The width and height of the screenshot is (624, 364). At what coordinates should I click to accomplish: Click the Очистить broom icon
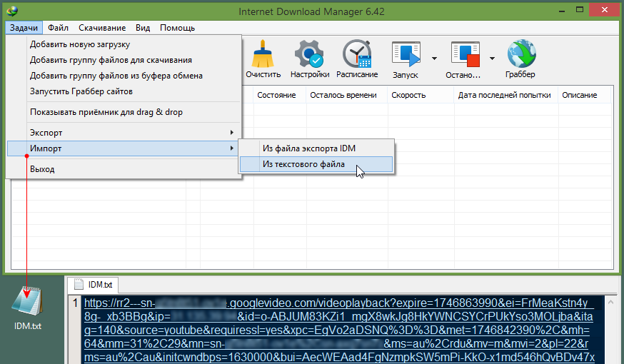[263, 54]
